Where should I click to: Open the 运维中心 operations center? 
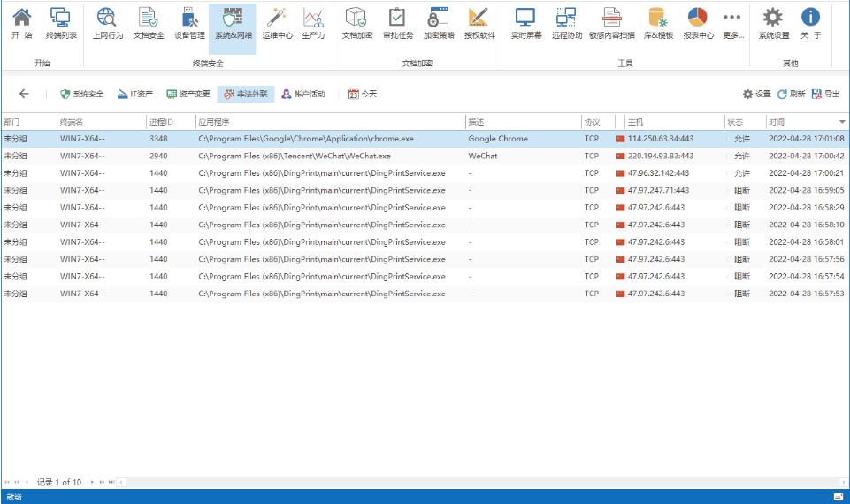277,23
